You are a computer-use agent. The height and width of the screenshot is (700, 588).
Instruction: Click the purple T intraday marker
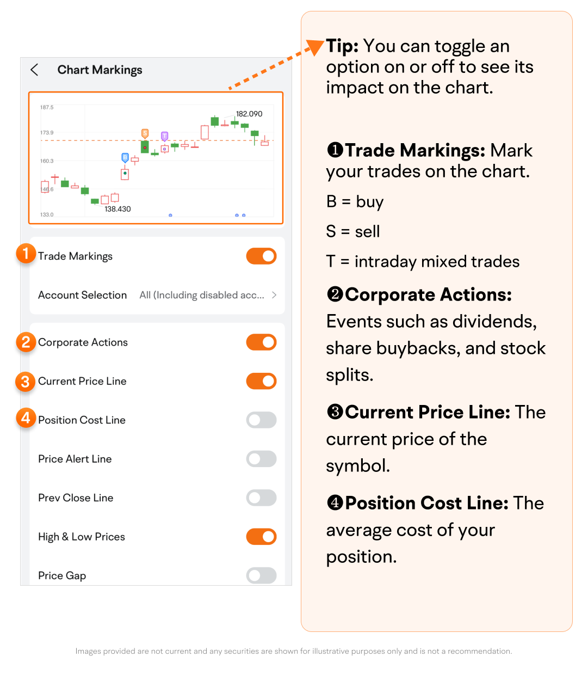point(164,136)
